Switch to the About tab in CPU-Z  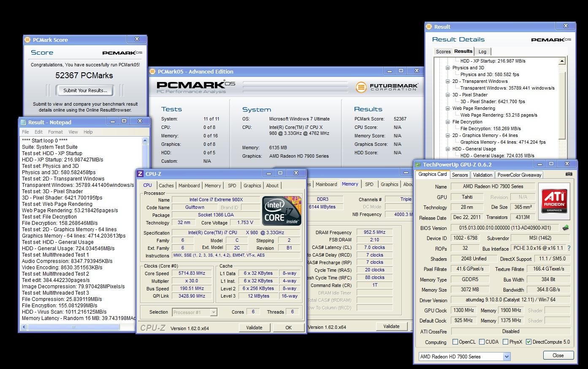click(272, 186)
